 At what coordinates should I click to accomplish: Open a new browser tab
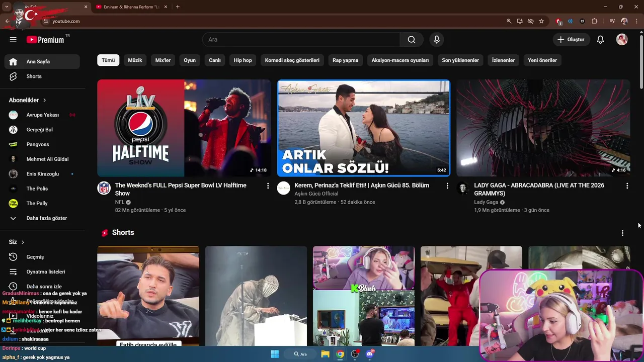(178, 7)
